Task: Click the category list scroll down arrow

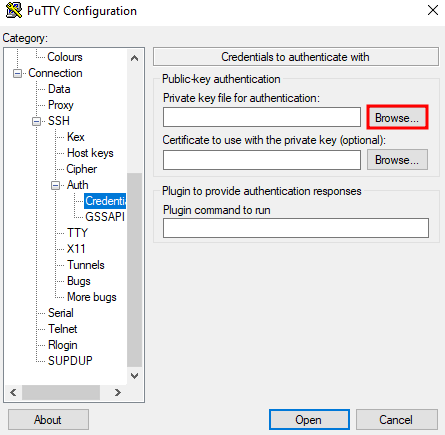Action: tap(134, 376)
